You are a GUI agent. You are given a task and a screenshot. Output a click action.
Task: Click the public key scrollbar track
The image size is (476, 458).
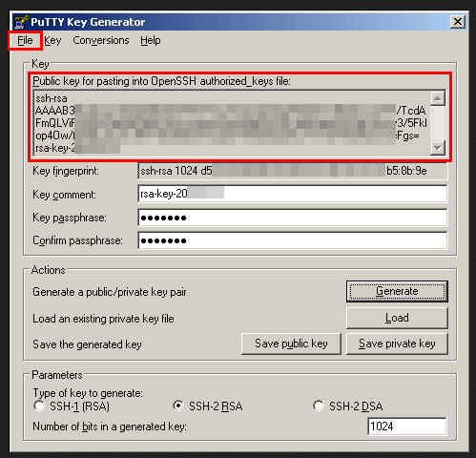coord(438,123)
